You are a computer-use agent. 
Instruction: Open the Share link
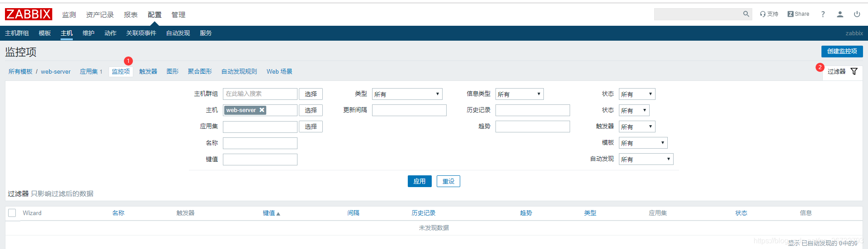(x=798, y=14)
